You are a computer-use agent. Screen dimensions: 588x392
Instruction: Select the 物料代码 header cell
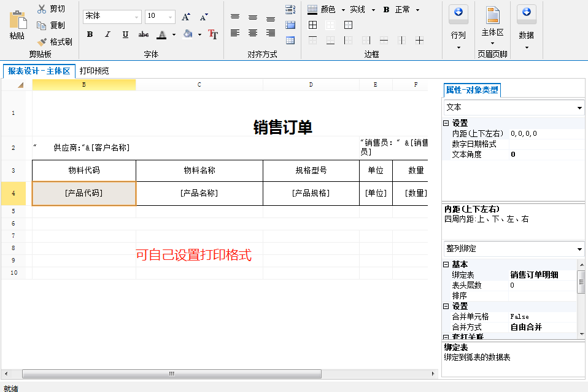[x=84, y=171]
